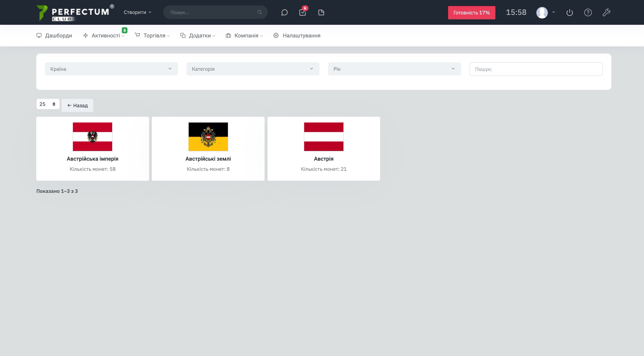Click the Назад back button
The width and height of the screenshot is (644, 356).
pos(77,105)
